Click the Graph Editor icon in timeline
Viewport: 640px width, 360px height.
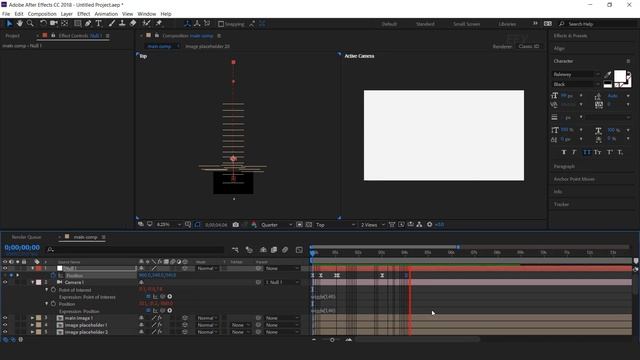point(299,250)
